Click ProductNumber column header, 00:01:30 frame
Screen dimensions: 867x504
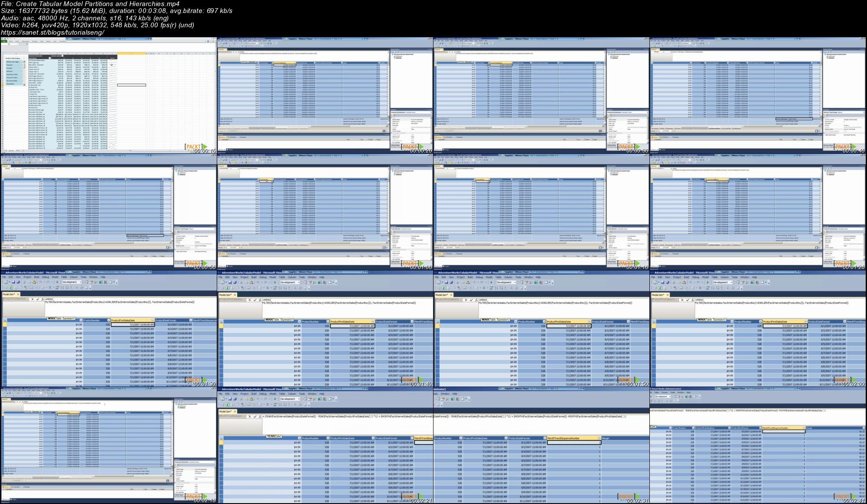97,320
